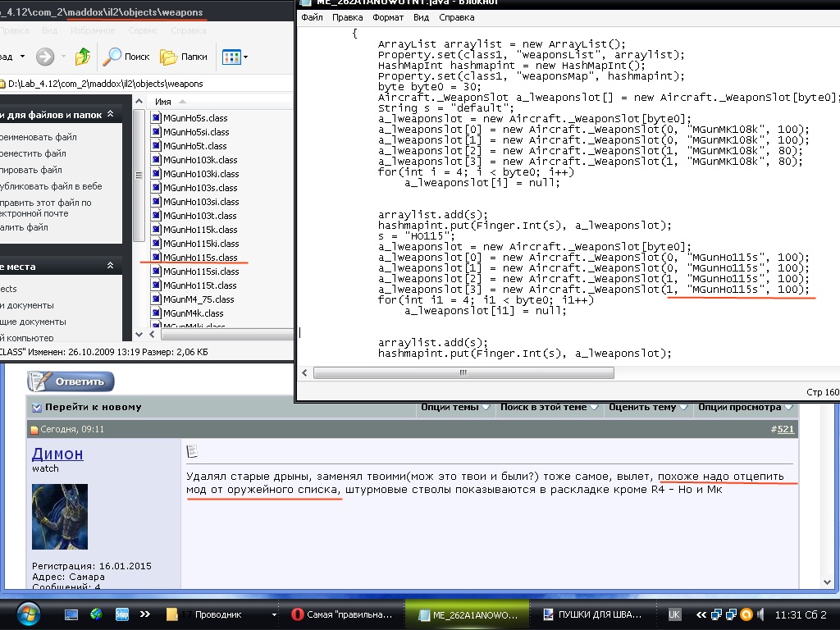Collapse the file and folder tasks panel

[x=111, y=116]
